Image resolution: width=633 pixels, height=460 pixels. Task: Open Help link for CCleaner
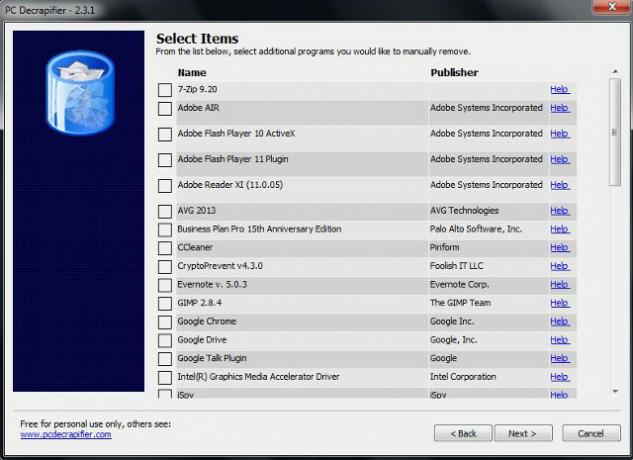tap(560, 248)
